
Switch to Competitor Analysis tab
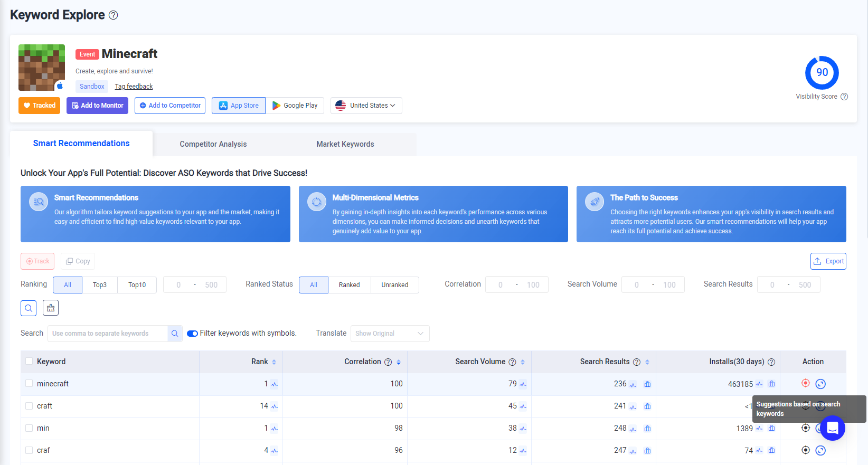click(x=213, y=144)
